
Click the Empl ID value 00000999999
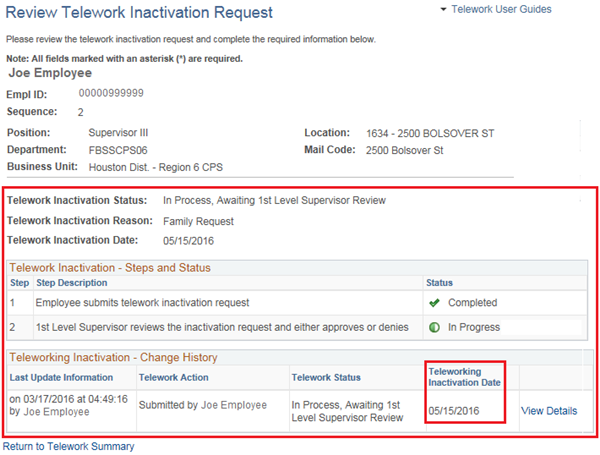111,93
